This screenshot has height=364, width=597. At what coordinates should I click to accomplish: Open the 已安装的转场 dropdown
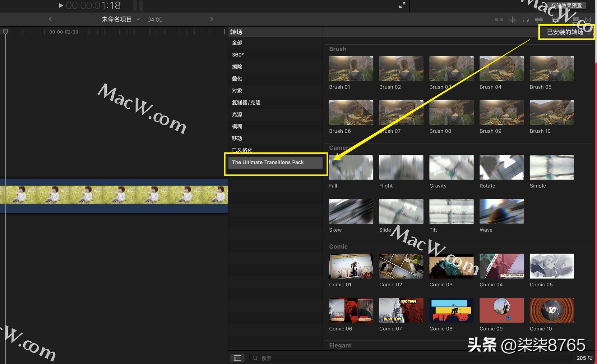(566, 32)
